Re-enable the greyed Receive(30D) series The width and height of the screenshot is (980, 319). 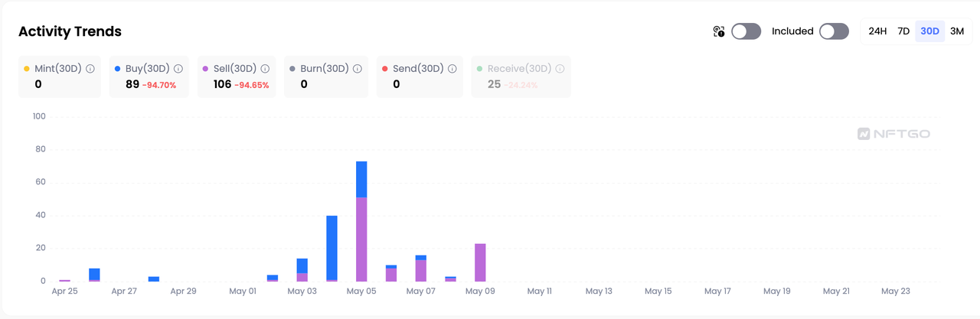(x=521, y=76)
